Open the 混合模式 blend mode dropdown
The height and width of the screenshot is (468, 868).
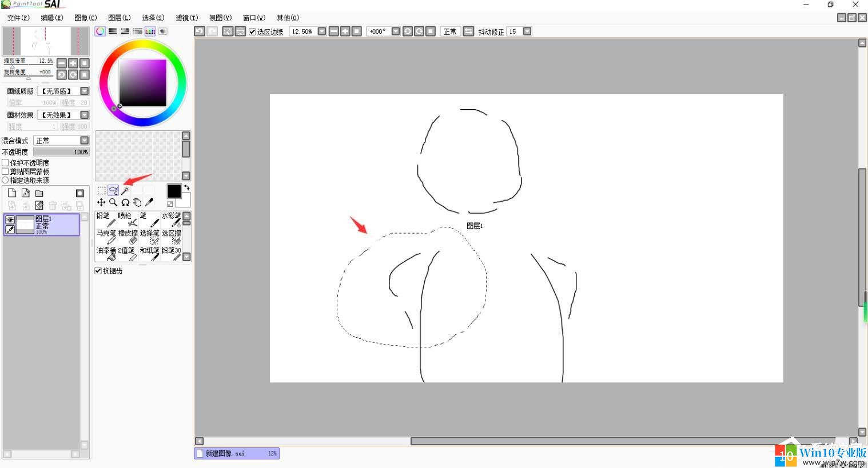tap(84, 141)
